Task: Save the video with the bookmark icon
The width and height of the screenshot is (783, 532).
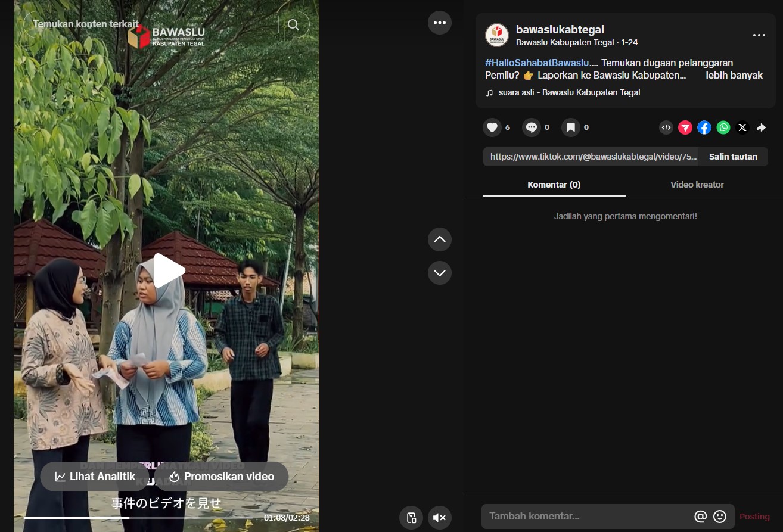Action: [570, 127]
